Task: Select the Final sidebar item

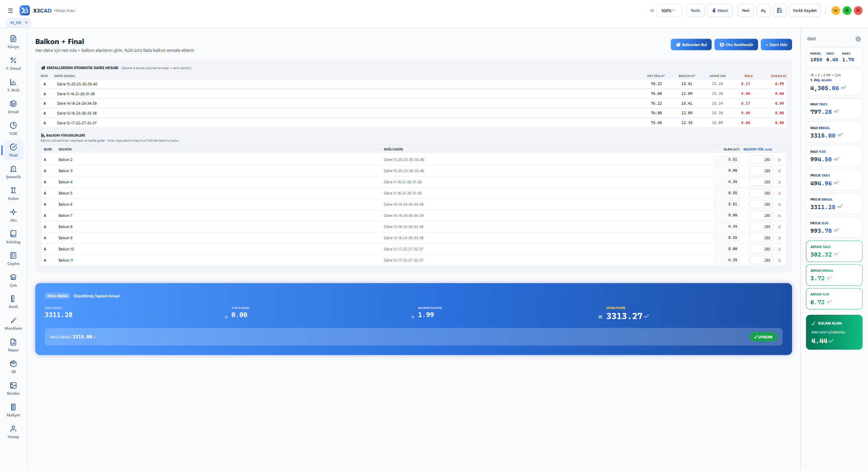Action: pos(13,150)
